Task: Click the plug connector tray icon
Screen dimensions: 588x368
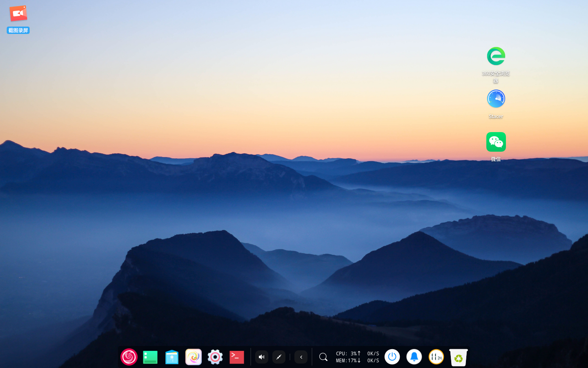Action: point(279,357)
